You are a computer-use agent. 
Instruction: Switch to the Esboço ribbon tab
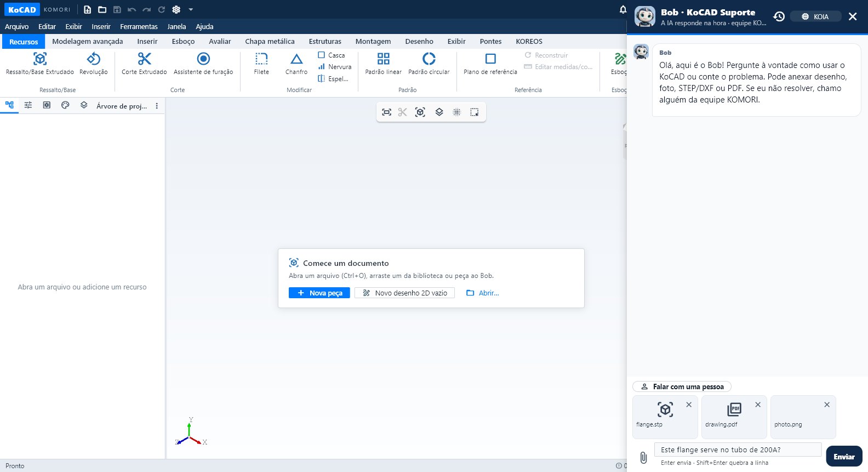pos(183,41)
